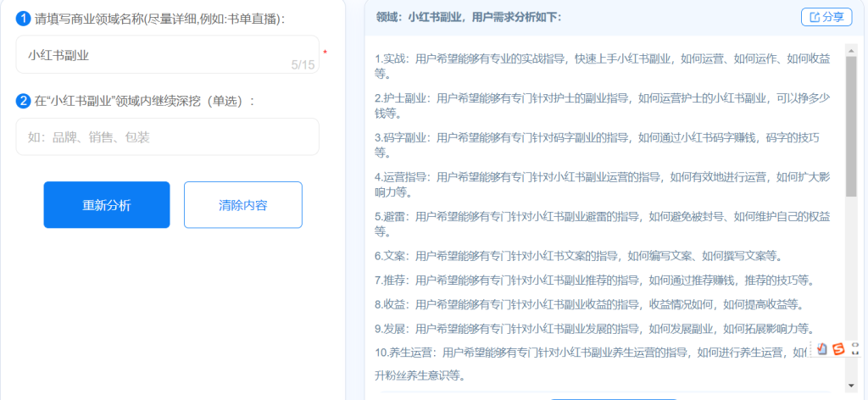Image resolution: width=868 pixels, height=400 pixels.
Task: Click the 品牌、销售、包装 placeholder input
Action: pyautogui.click(x=167, y=136)
